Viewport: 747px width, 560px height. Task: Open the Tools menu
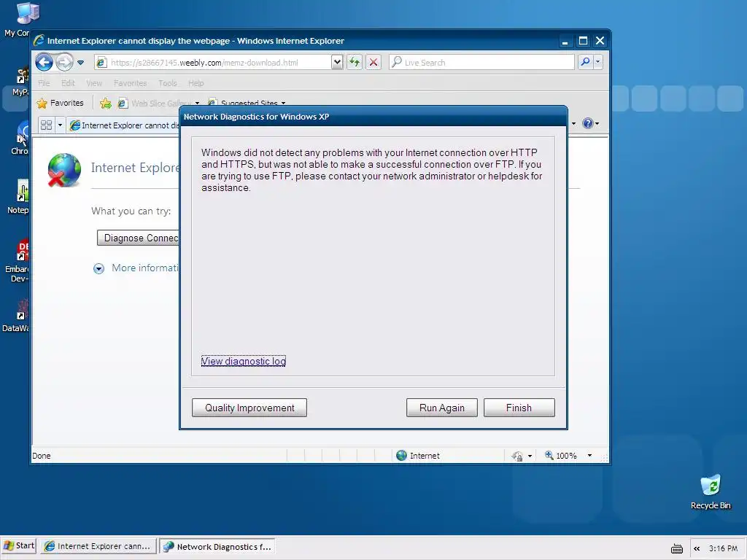pyautogui.click(x=168, y=83)
